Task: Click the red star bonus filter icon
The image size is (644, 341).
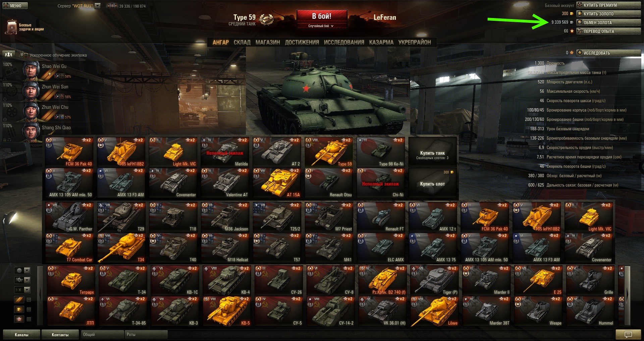Action: [19, 319]
